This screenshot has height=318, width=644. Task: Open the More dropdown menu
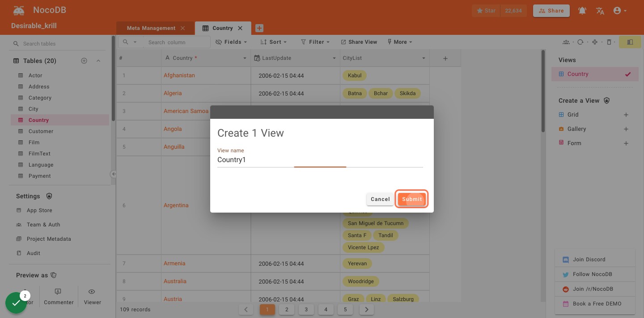pyautogui.click(x=399, y=42)
